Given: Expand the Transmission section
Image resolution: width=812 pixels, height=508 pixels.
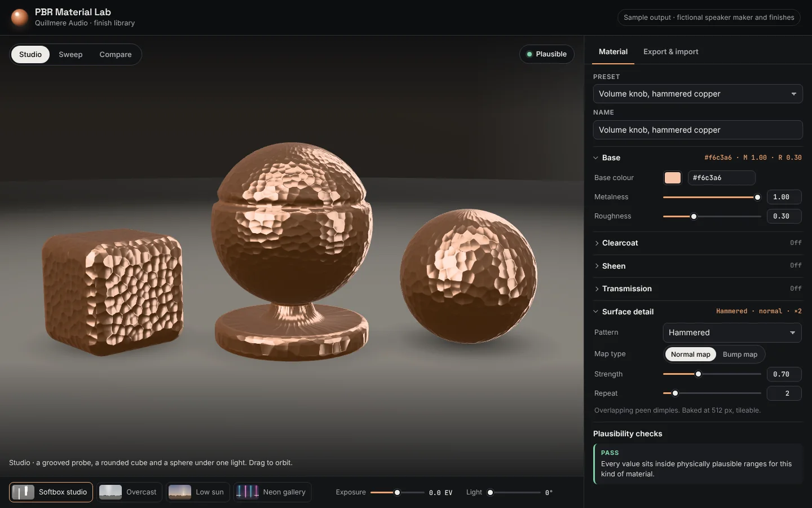Looking at the screenshot, I should pos(698,288).
